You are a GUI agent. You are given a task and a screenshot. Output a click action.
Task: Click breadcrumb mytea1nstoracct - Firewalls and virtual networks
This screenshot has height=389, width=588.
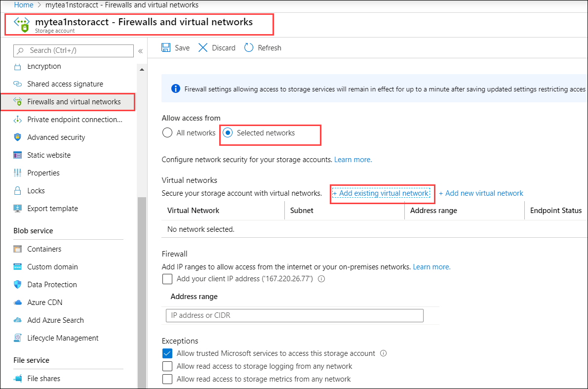pyautogui.click(x=122, y=5)
